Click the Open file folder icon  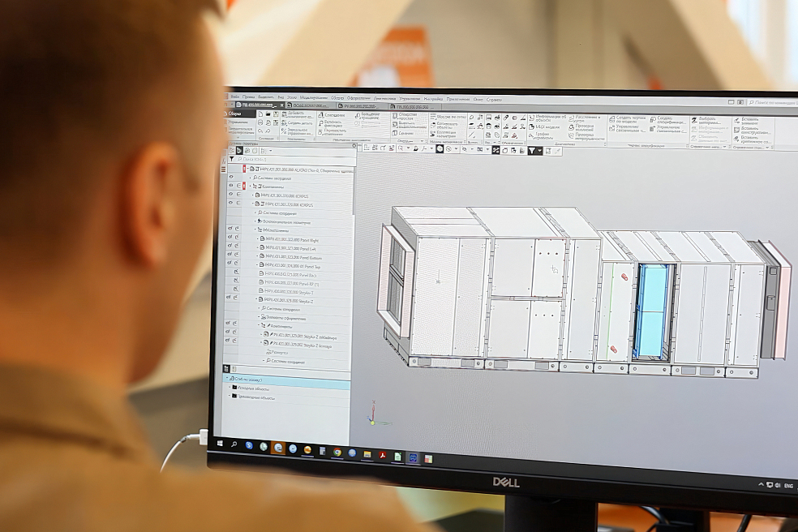pyautogui.click(x=268, y=114)
